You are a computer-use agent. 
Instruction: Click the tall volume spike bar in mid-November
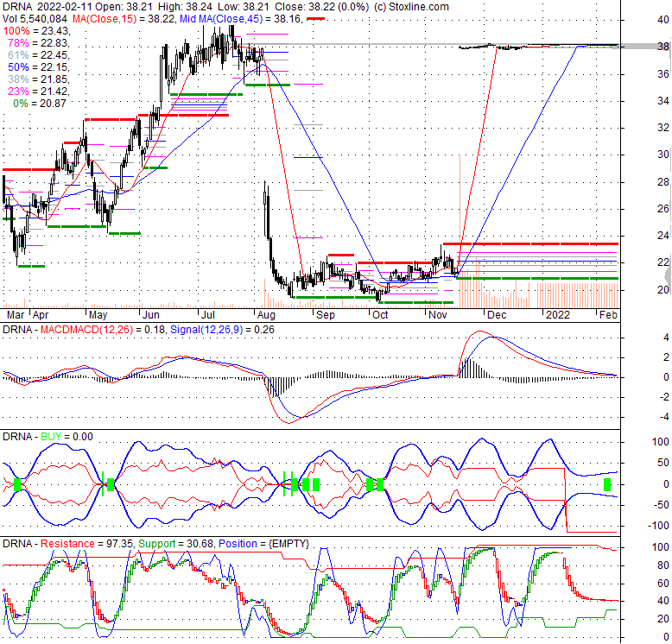tap(460, 231)
